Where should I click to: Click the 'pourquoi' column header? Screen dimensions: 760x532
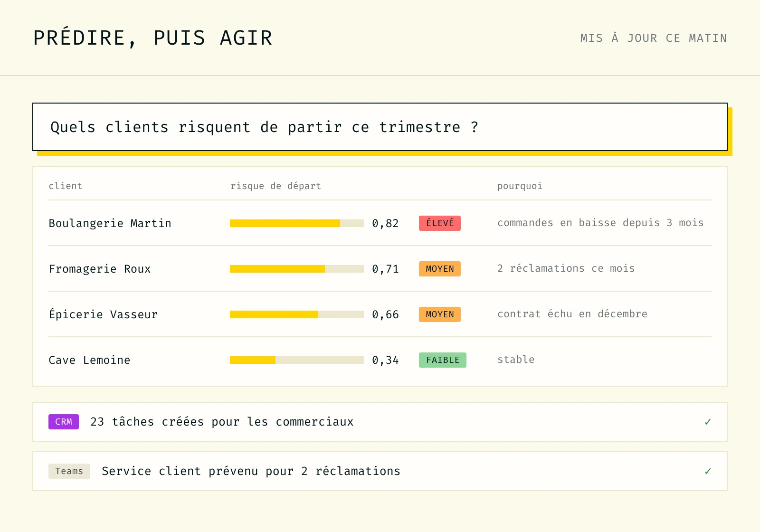(x=520, y=186)
